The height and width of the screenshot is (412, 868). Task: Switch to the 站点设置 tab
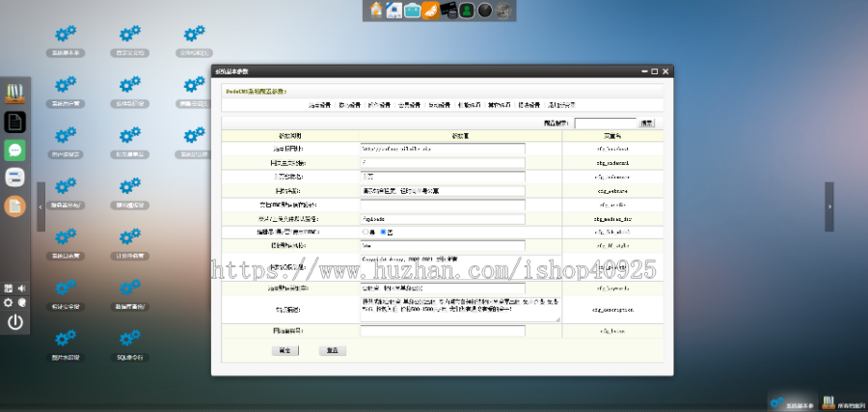tap(319, 104)
